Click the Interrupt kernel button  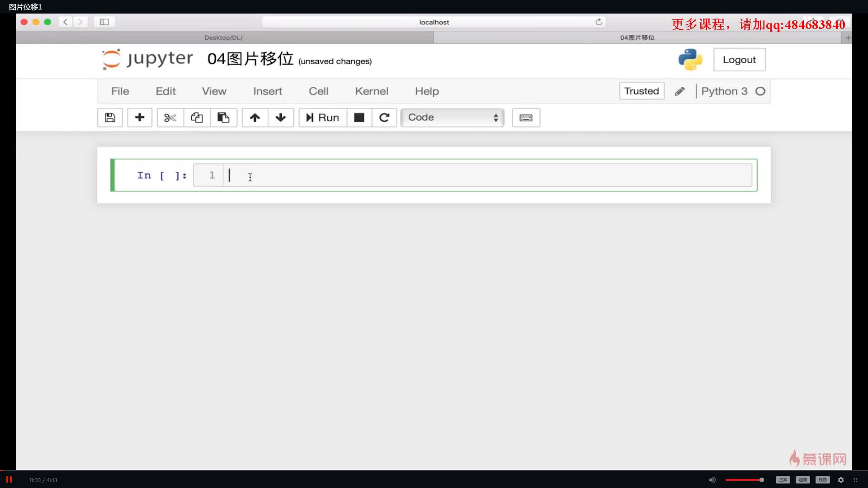359,117
